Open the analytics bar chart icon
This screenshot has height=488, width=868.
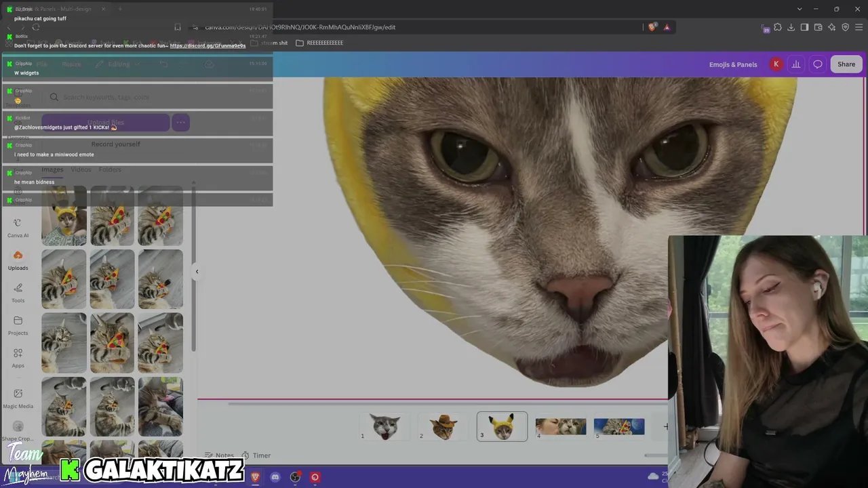point(796,64)
